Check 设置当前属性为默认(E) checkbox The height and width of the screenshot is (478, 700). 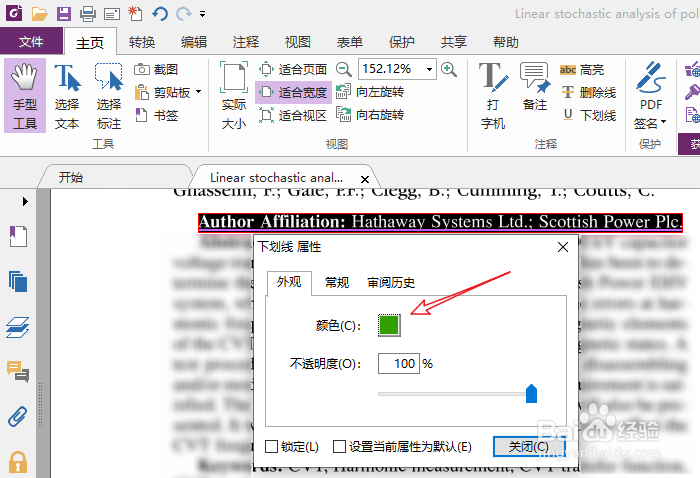click(340, 446)
